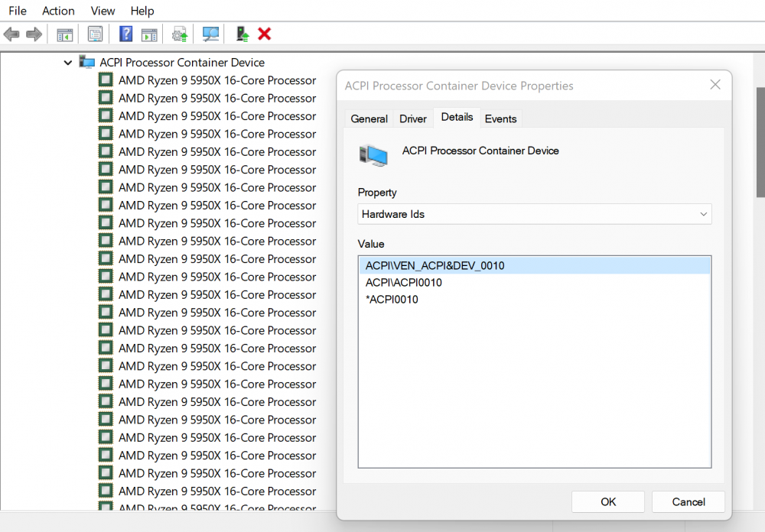Toggle the Show/Hide Console Tree icon
Screen dimensions: 765x532
pos(64,34)
